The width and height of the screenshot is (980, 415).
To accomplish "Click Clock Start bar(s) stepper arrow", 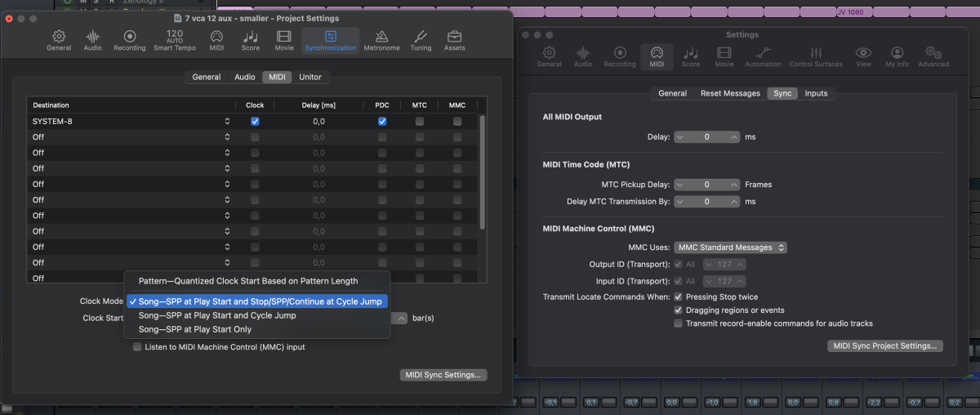I will click(401, 319).
